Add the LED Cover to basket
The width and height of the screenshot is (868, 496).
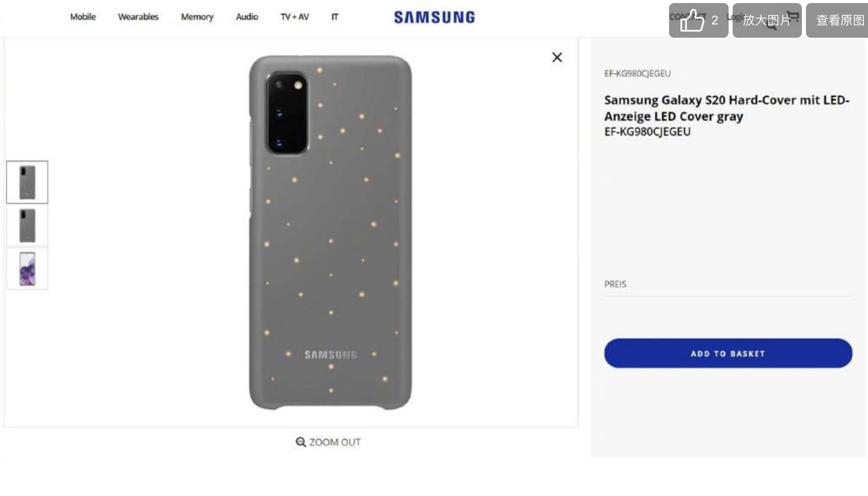tap(728, 353)
